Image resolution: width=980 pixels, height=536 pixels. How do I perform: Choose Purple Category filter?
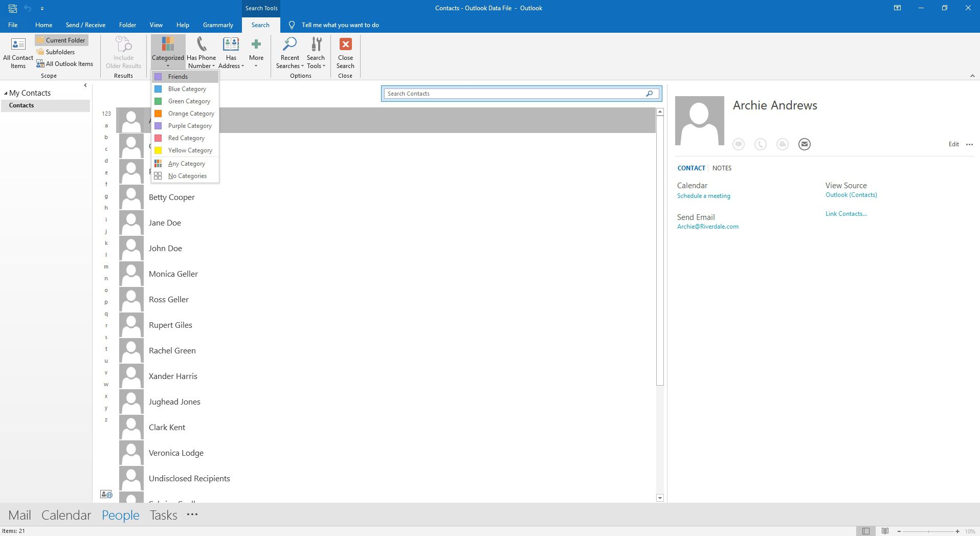(185, 126)
